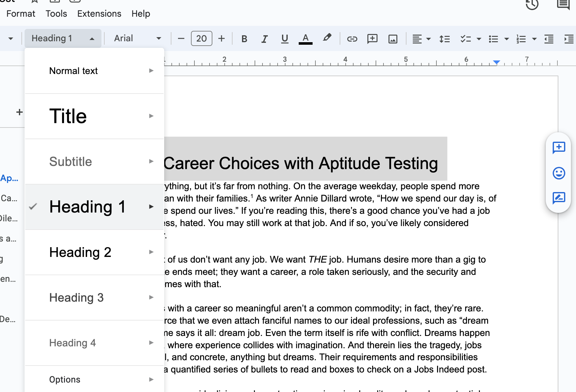This screenshot has height=392, width=576.
Task: Open the Extensions menu
Action: (99, 14)
